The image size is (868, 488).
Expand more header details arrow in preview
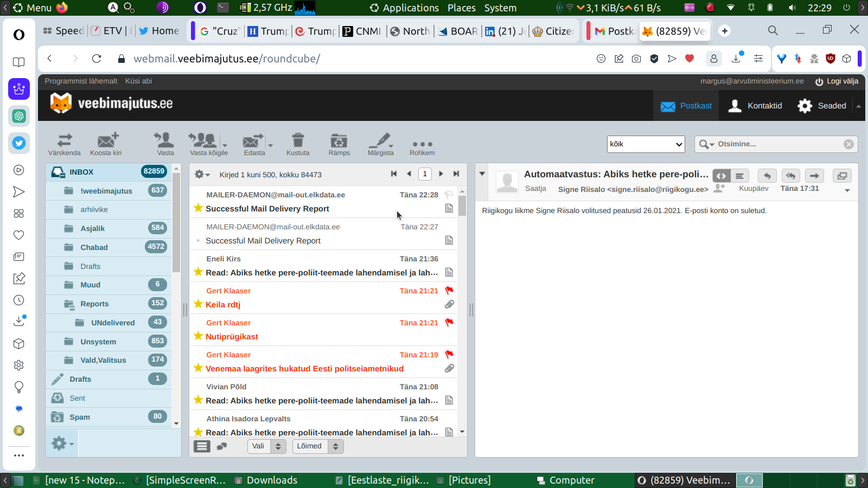point(847,190)
